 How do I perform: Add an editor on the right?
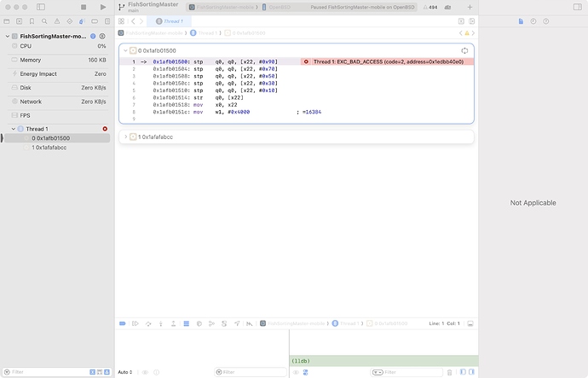[x=472, y=21]
